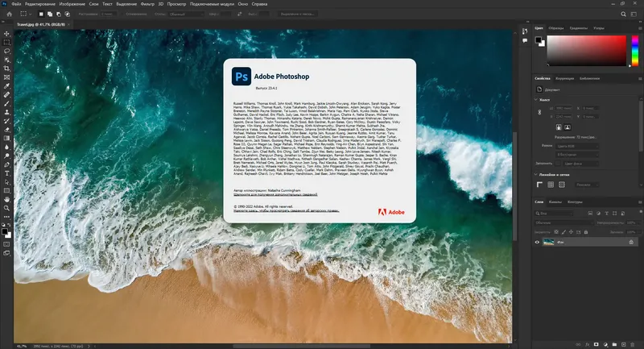Viewport: 644px width, 349px height.
Task: Open the Справка menu
Action: 259,4
